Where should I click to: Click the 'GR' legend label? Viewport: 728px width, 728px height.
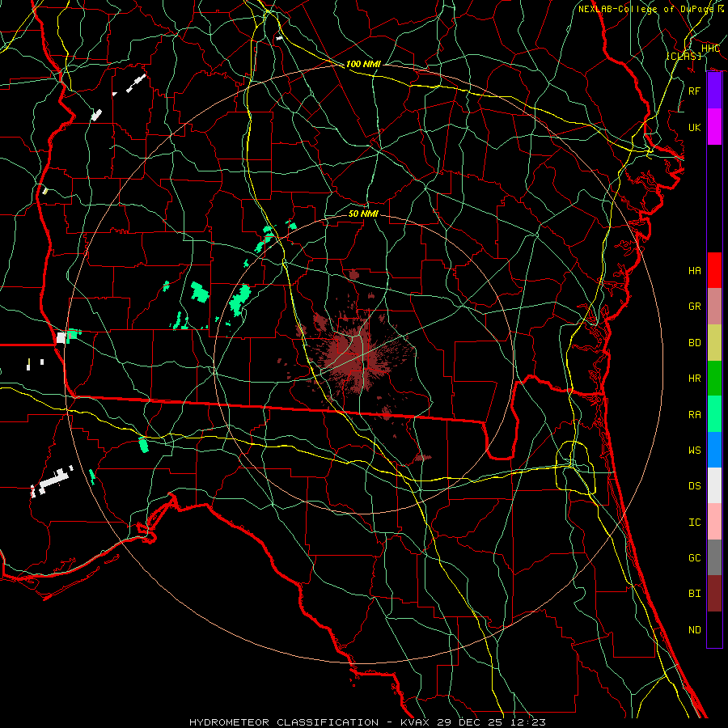[x=695, y=307]
